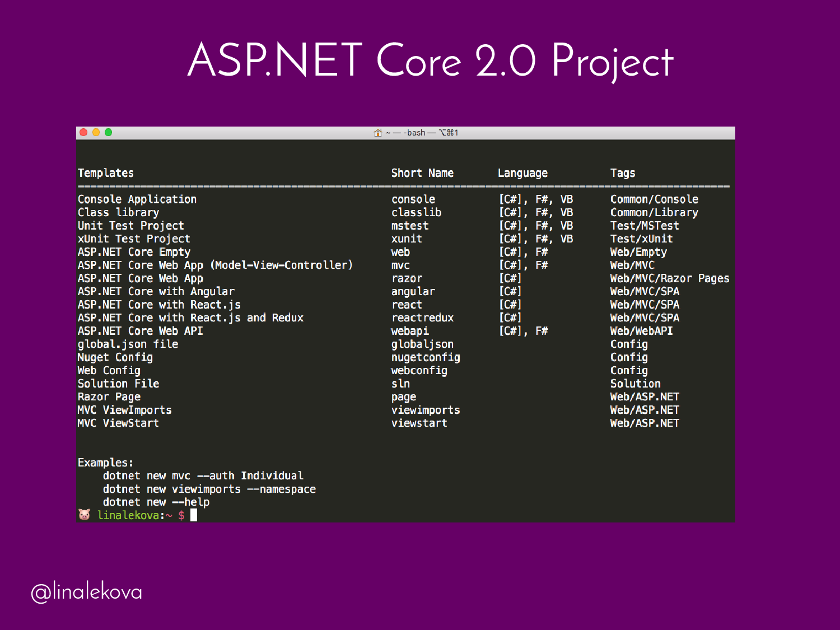Select 'ASP.NET Core with React.js and Redux' text
The height and width of the screenshot is (630, 840).
(190, 318)
